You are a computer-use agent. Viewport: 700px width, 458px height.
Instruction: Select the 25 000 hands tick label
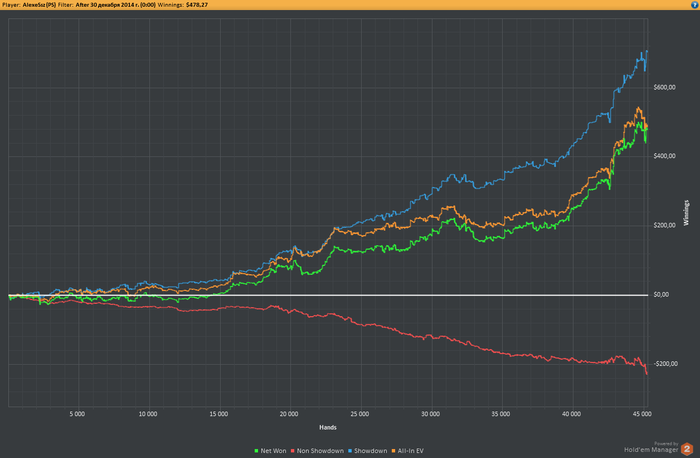pos(360,414)
